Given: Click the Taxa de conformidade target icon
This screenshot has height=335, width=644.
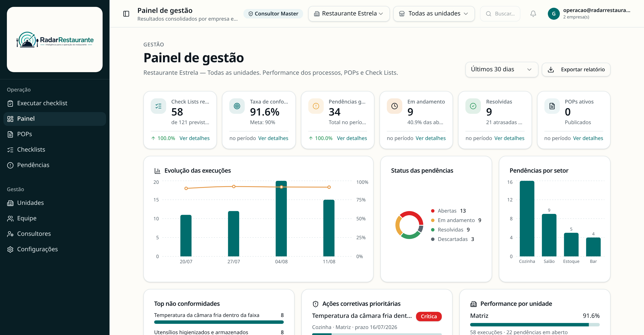Looking at the screenshot, I should [x=237, y=106].
